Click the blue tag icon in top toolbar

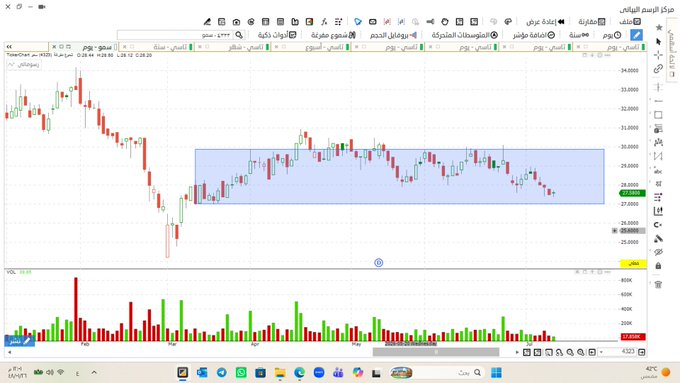click(358, 22)
